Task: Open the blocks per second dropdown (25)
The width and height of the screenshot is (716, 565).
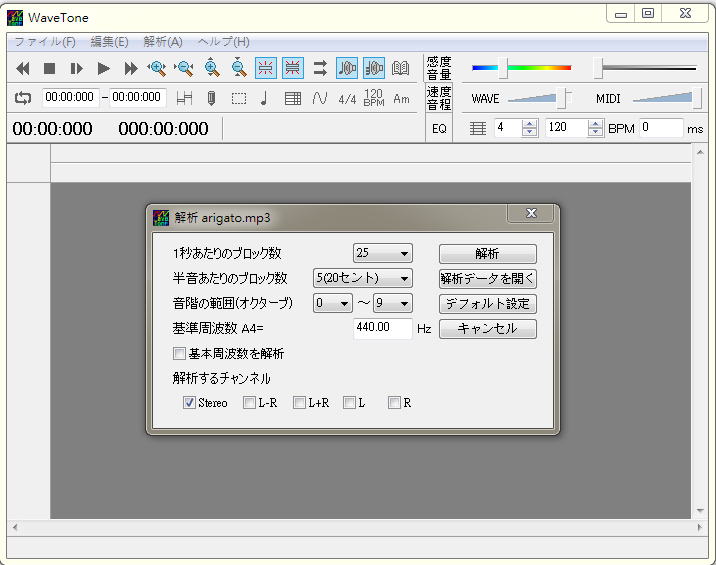Action: coord(383,253)
